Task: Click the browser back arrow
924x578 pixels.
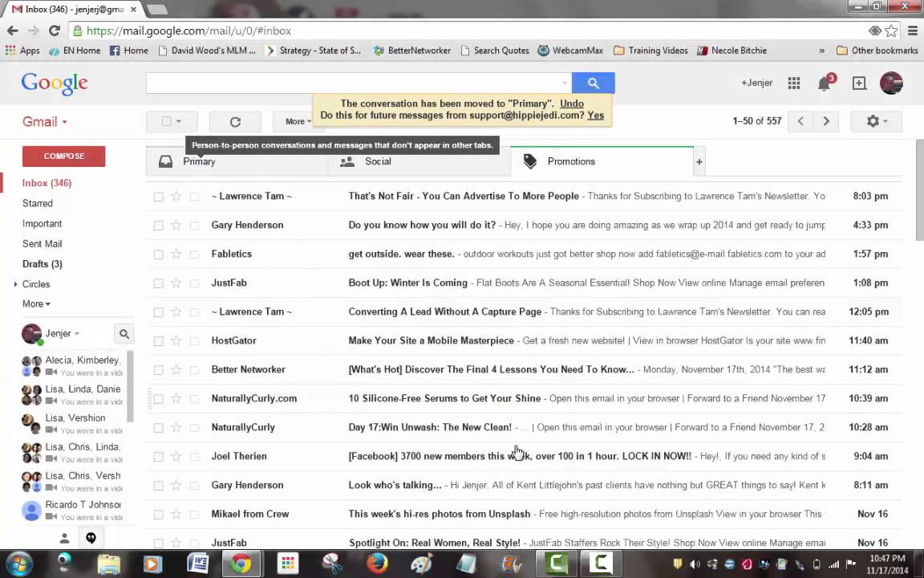Action: click(x=12, y=31)
